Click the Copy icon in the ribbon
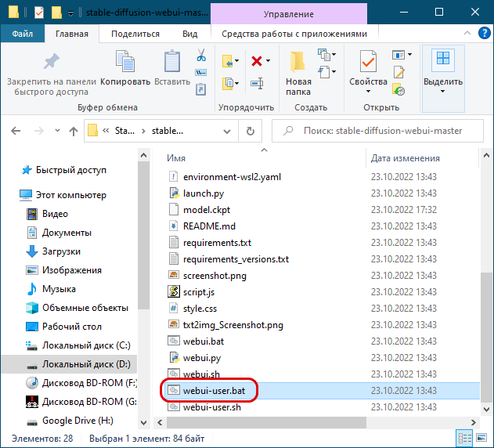 click(x=125, y=61)
